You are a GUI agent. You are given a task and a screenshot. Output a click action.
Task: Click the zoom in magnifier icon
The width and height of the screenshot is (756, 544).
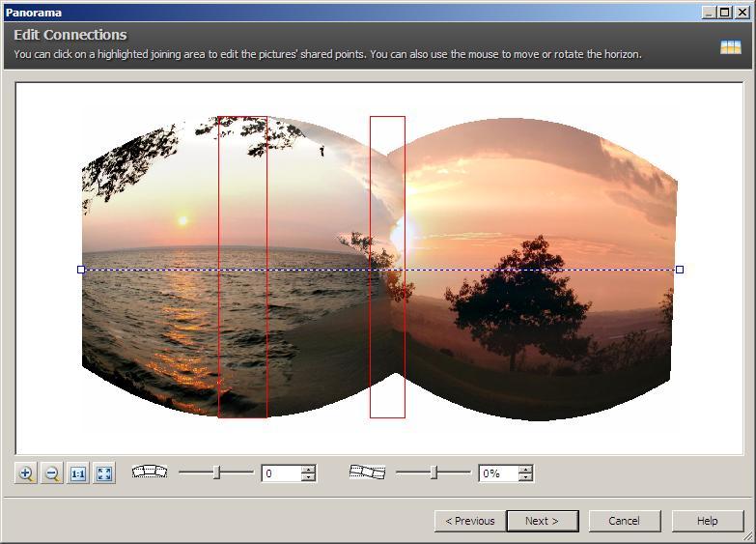click(26, 473)
